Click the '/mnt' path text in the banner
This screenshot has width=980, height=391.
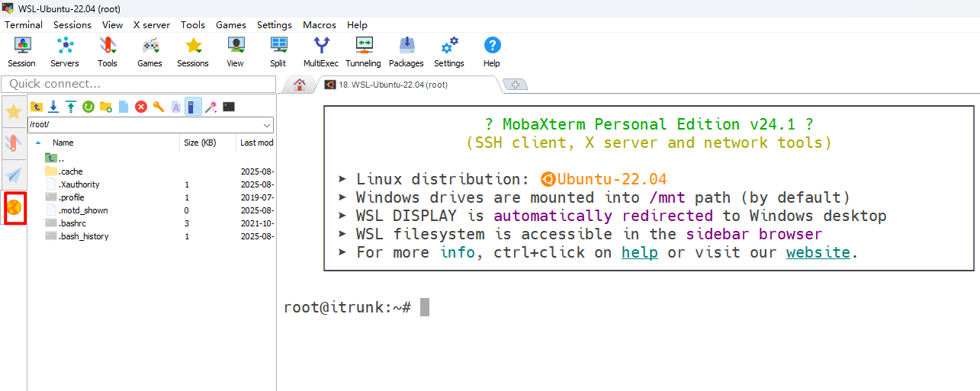tap(667, 197)
